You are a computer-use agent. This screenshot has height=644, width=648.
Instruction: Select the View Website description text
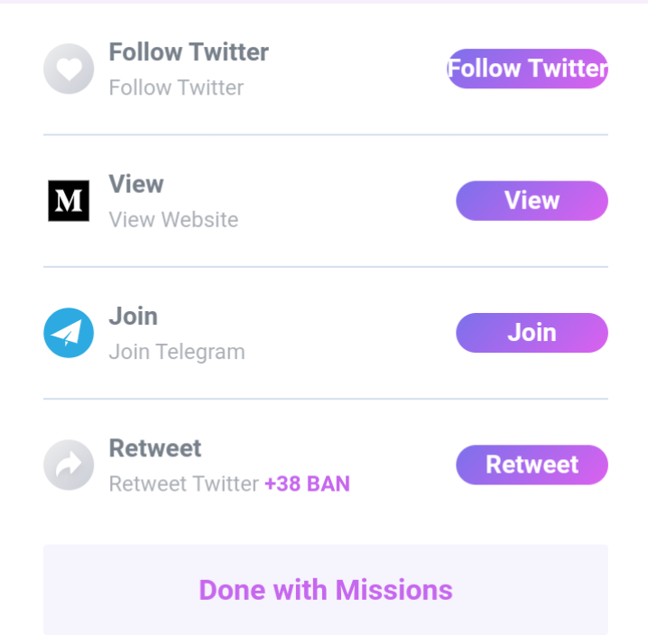click(x=173, y=219)
